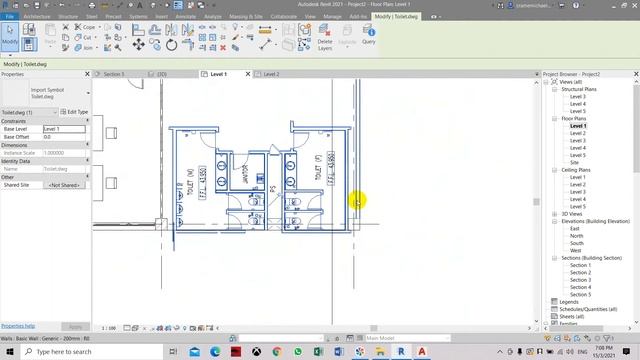Collapse Floor Plans in Project Browser
The image size is (640, 360).
[554, 118]
